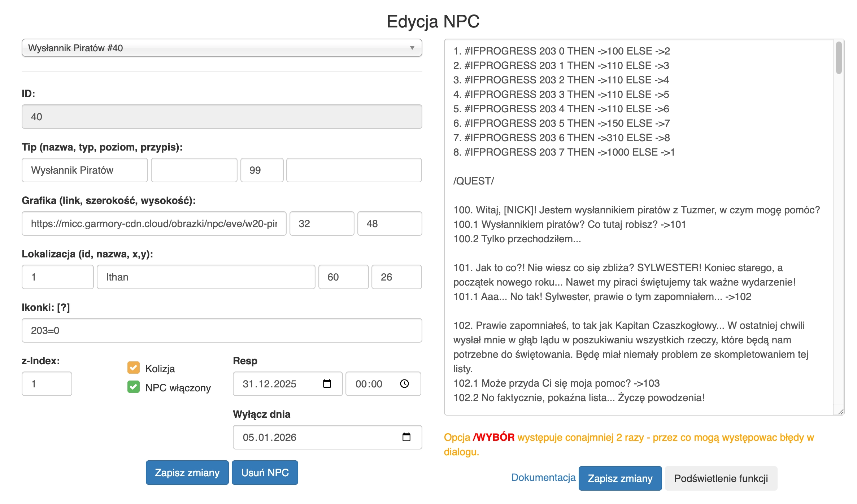Toggle the NPC włączony checkbox

(x=134, y=387)
